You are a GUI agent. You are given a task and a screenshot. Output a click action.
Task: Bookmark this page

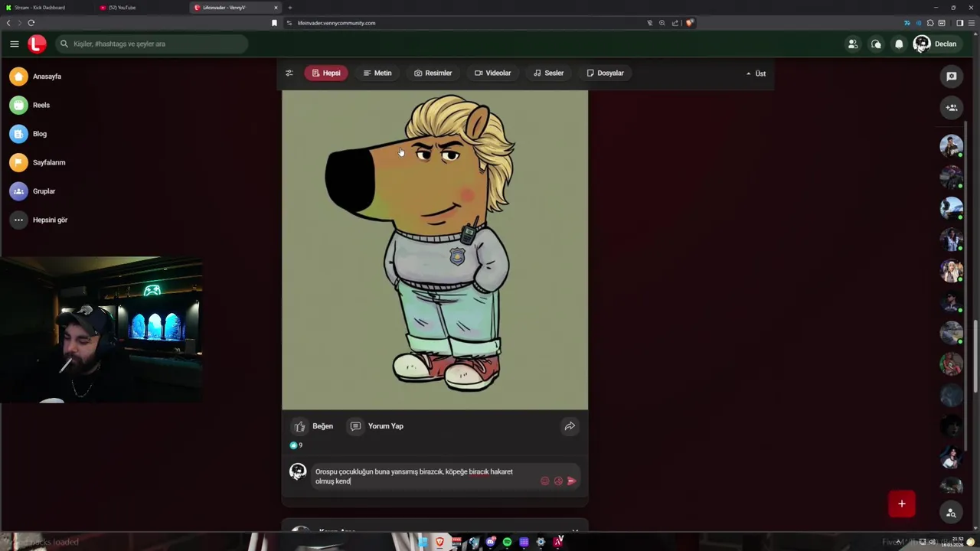point(274,23)
